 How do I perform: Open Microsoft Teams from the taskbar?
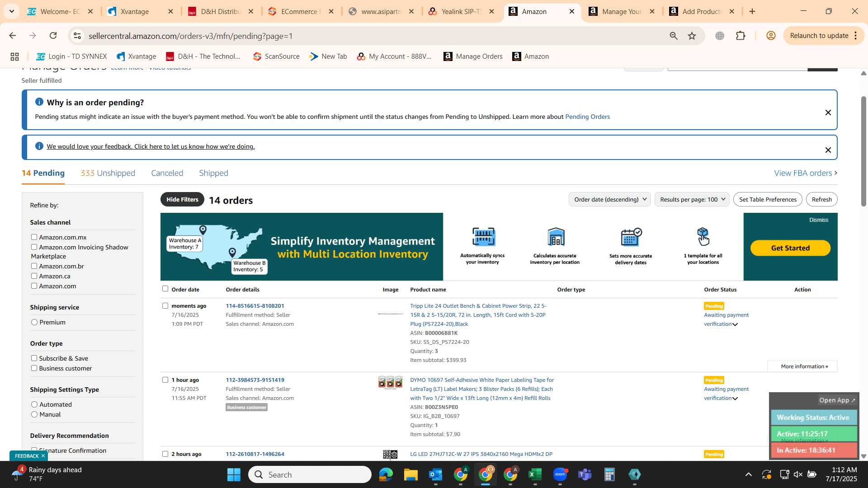[585, 474]
